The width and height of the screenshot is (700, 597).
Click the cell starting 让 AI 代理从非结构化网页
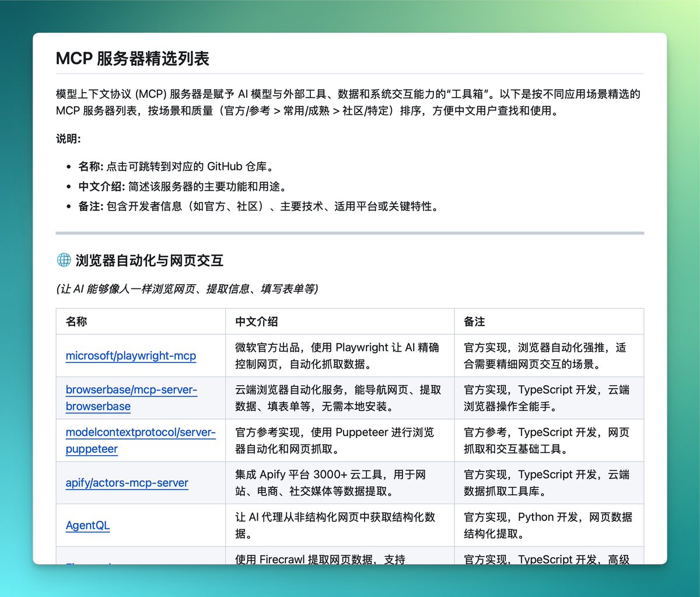(339, 525)
